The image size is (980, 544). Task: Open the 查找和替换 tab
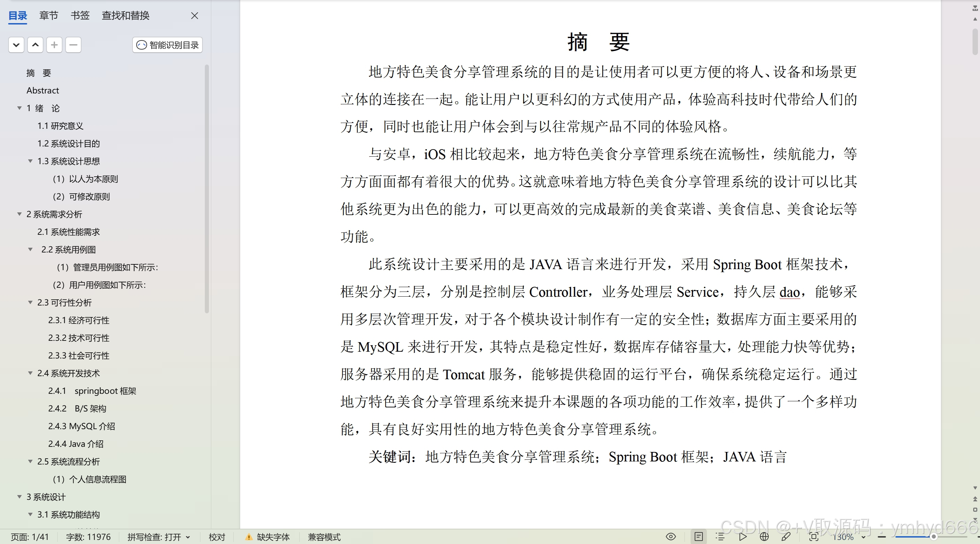coord(126,16)
